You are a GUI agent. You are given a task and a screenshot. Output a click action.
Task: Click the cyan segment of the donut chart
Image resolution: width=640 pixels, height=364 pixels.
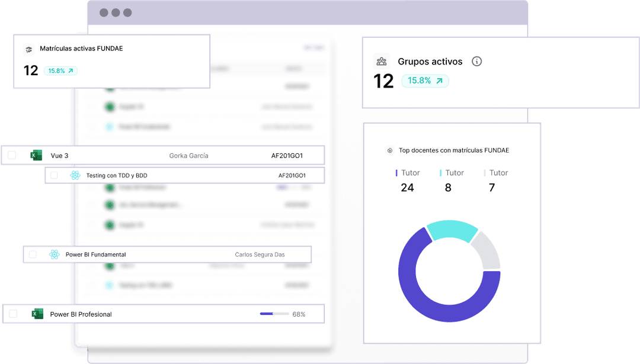(x=450, y=230)
